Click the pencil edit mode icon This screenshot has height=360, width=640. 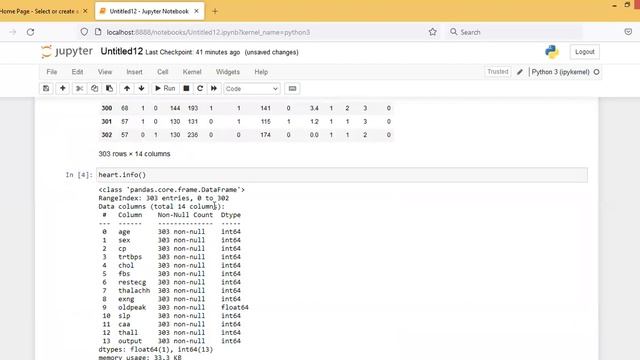click(520, 72)
